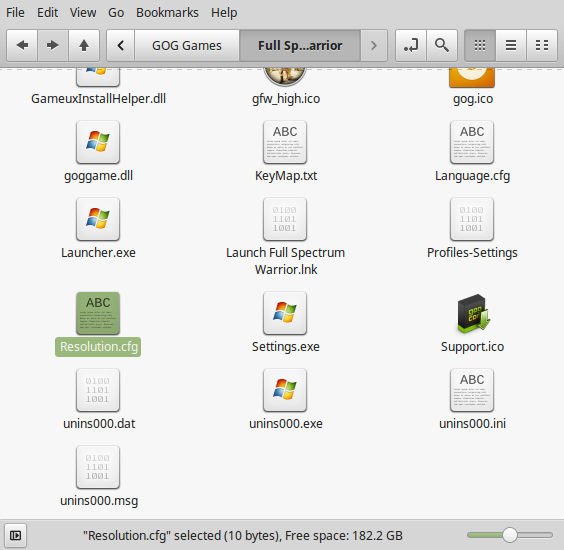
Task: Toggle the sidebar from the status bar
Action: click(x=15, y=536)
